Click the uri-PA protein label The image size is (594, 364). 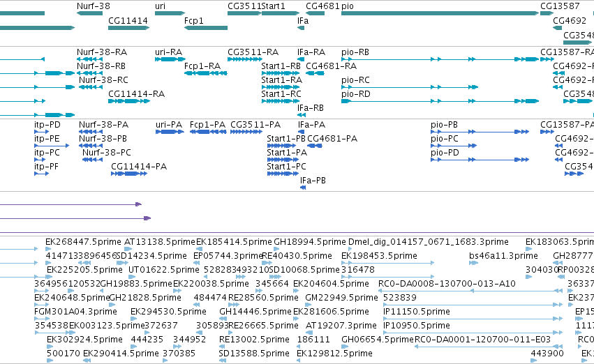[169, 125]
